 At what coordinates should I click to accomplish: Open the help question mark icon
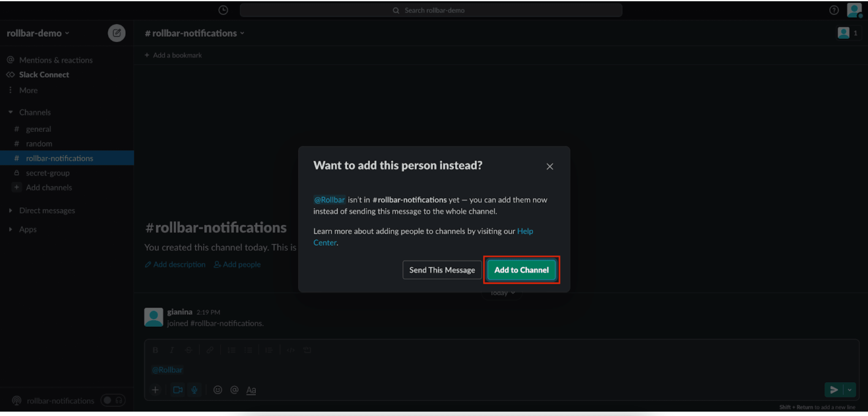pyautogui.click(x=834, y=10)
